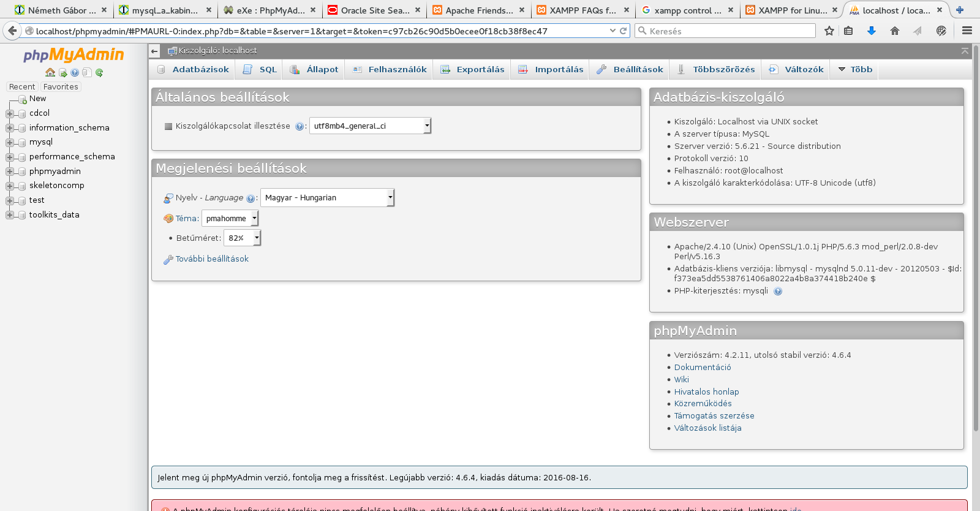This screenshot has height=511, width=980.
Task: Open the server connection collation dropdown
Action: tap(370, 126)
